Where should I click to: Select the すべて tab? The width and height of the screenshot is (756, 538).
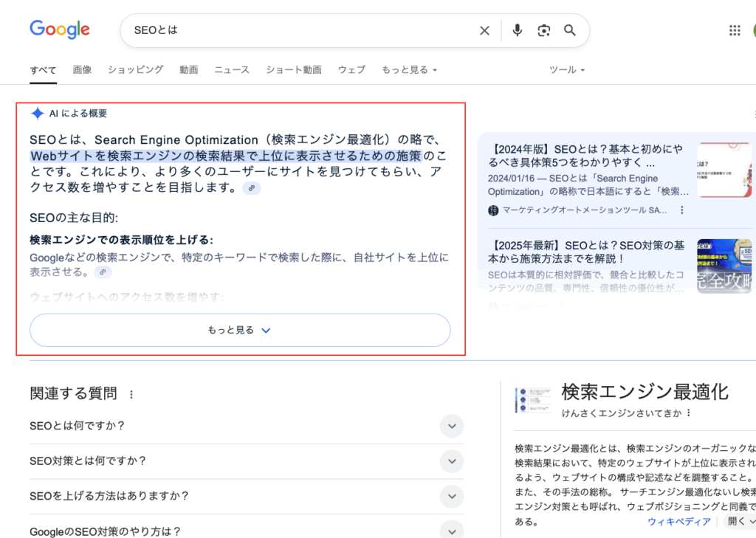click(43, 70)
